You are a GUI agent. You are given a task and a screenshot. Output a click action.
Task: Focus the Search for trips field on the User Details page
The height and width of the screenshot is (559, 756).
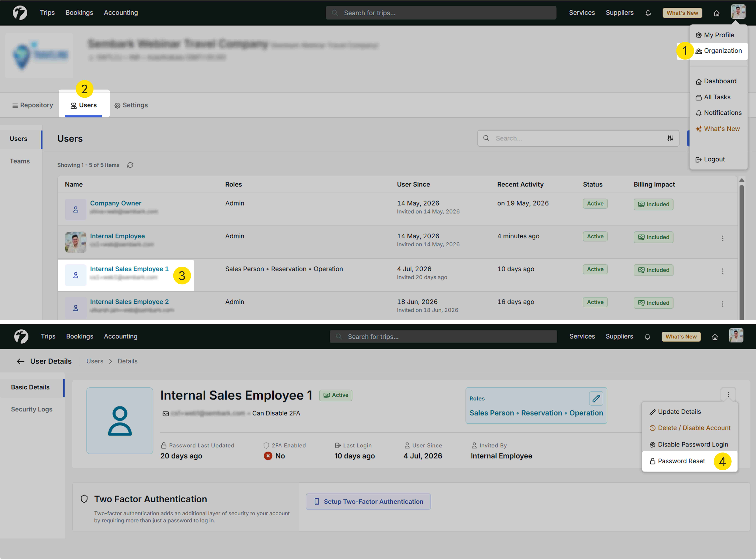click(443, 337)
